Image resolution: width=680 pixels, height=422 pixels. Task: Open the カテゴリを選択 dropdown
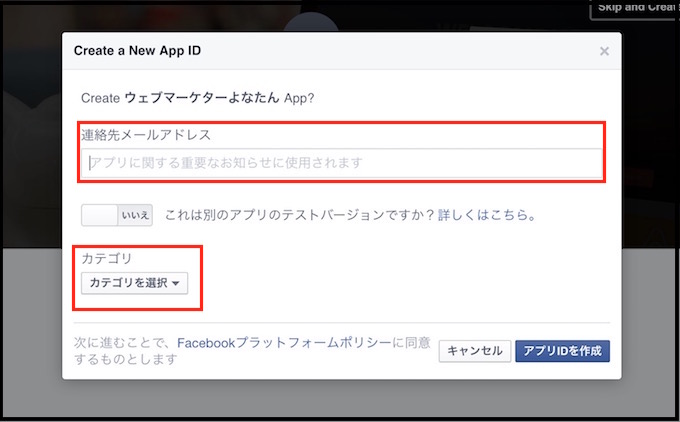click(x=135, y=283)
